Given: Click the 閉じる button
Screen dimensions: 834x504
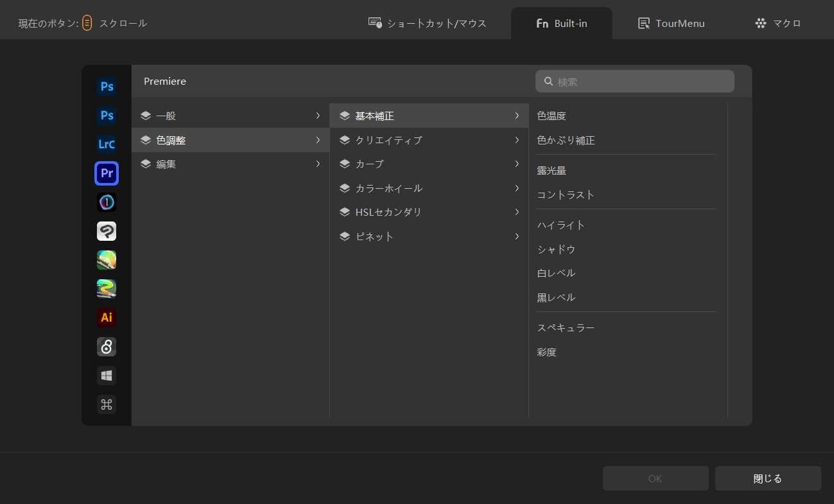Looking at the screenshot, I should point(767,478).
